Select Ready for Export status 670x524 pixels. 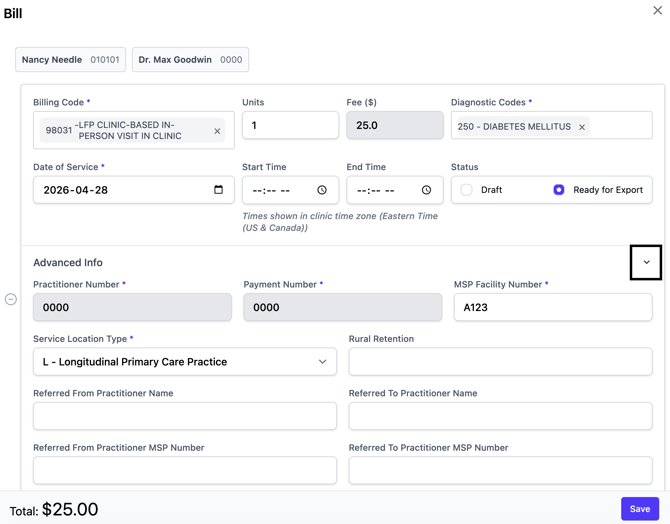(x=559, y=190)
